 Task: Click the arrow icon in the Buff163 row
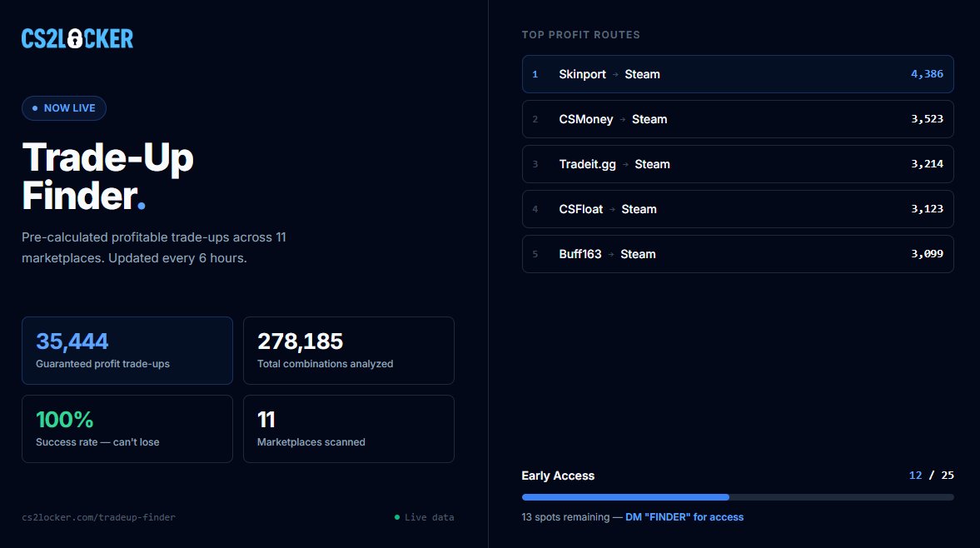click(x=611, y=254)
